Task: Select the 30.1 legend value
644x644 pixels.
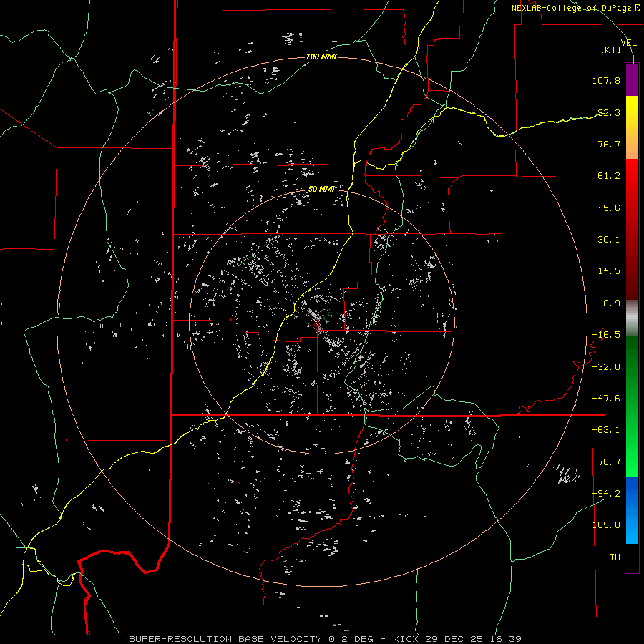Action: coord(609,240)
